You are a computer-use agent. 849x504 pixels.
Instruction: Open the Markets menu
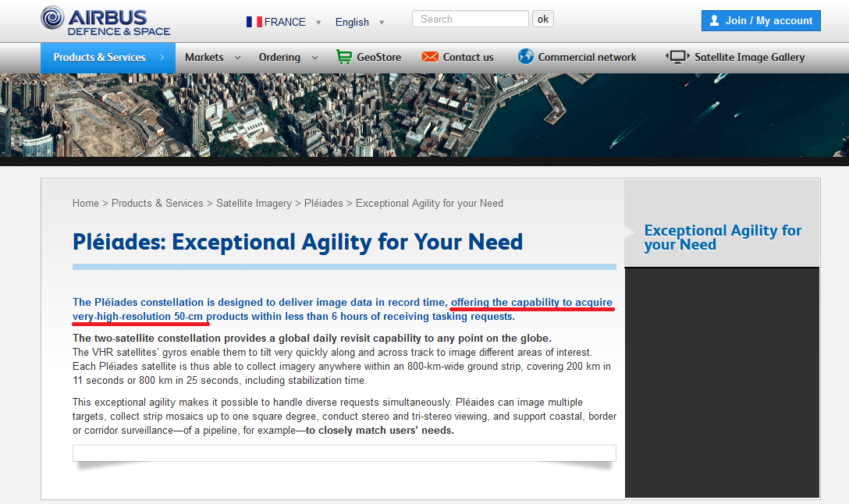coord(204,58)
